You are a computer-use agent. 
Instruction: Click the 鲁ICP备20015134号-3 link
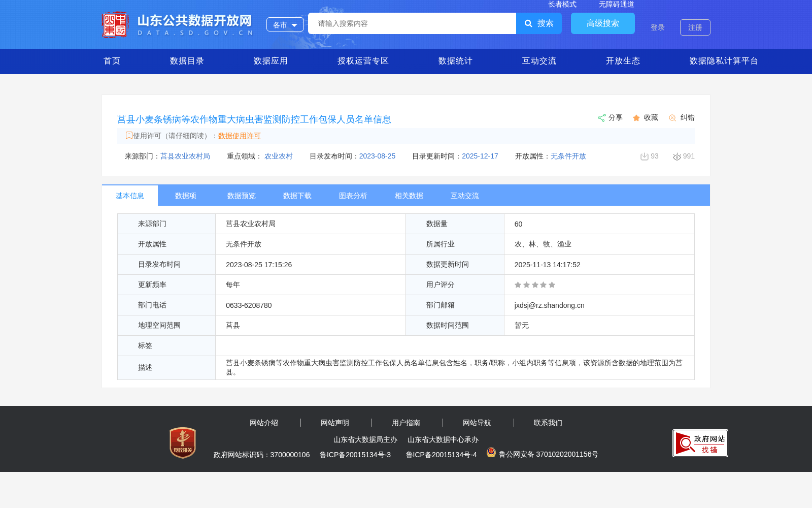355,455
